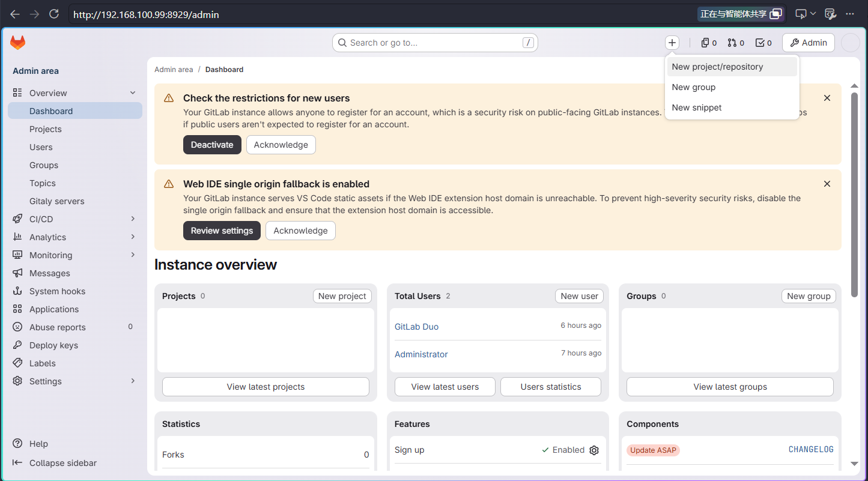The width and height of the screenshot is (868, 481).
Task: Dismiss the new users restriction alert
Action: tap(827, 98)
